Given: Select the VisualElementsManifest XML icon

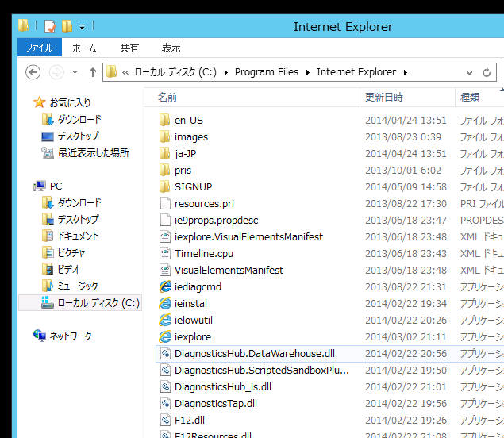Looking at the screenshot, I should click(165, 271).
